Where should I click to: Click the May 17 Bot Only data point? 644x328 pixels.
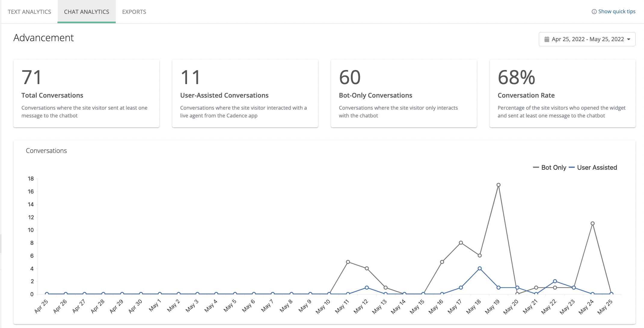click(x=461, y=243)
